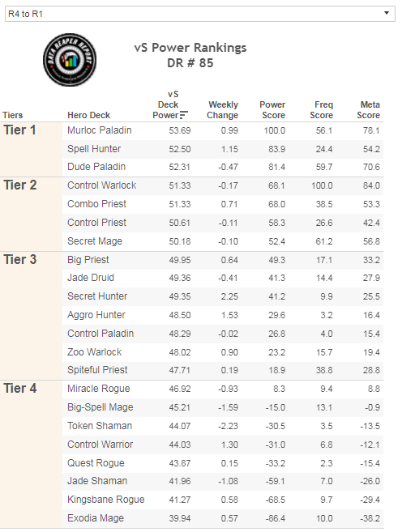Click the Spell Hunter deck name
Screen dimensions: 402x532
coord(94,149)
